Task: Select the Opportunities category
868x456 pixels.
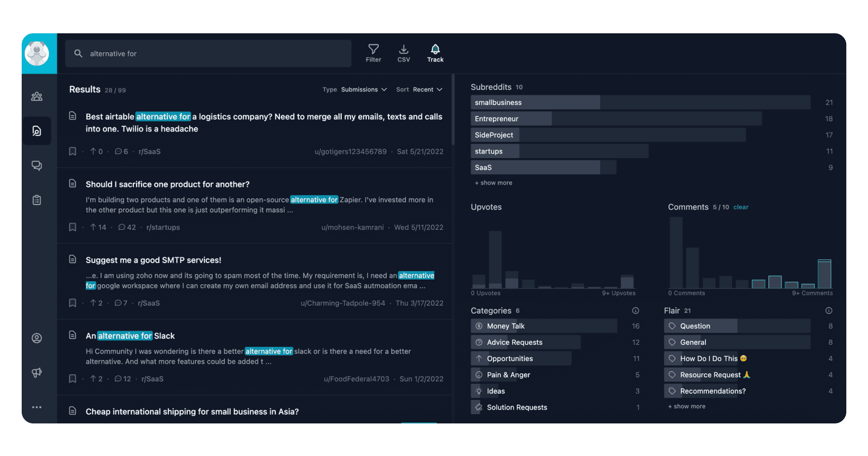Action: pyautogui.click(x=521, y=359)
